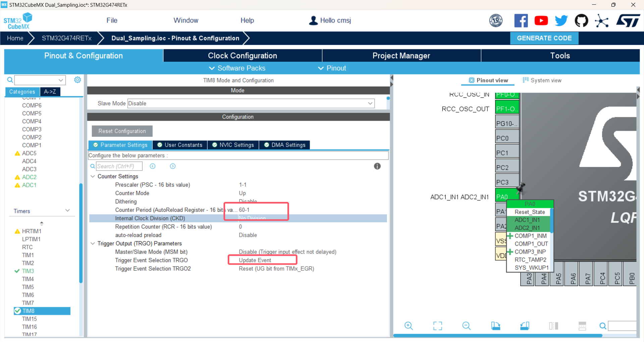644x342 pixels.
Task: Click GENERATE CODE button
Action: pyautogui.click(x=544, y=38)
